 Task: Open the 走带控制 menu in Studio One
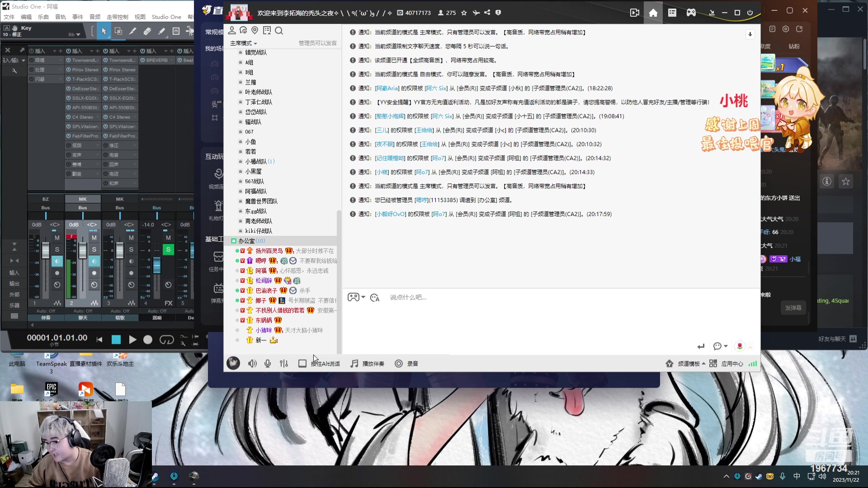coord(118,17)
